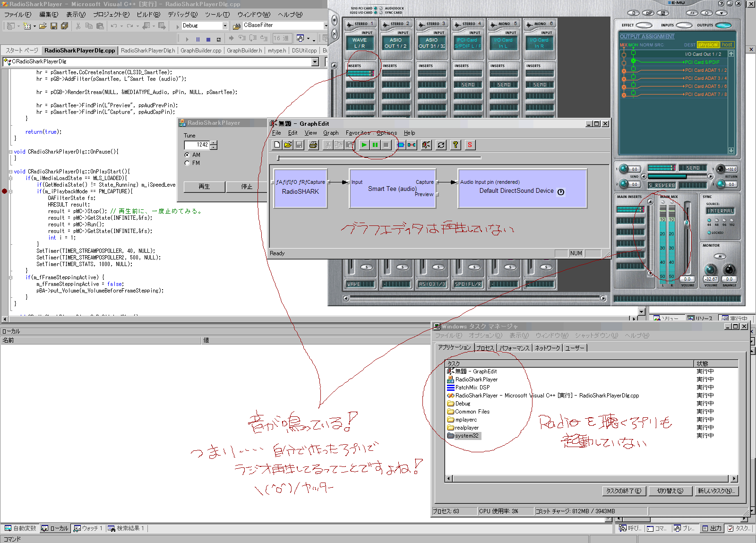Open the Debug configuration dropdown
This screenshot has width=756, height=543.
[x=225, y=26]
